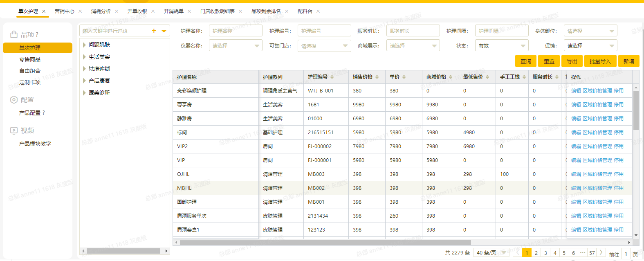Close the 门店收款明细表 tab
The image size is (644, 261).
coord(240,11)
